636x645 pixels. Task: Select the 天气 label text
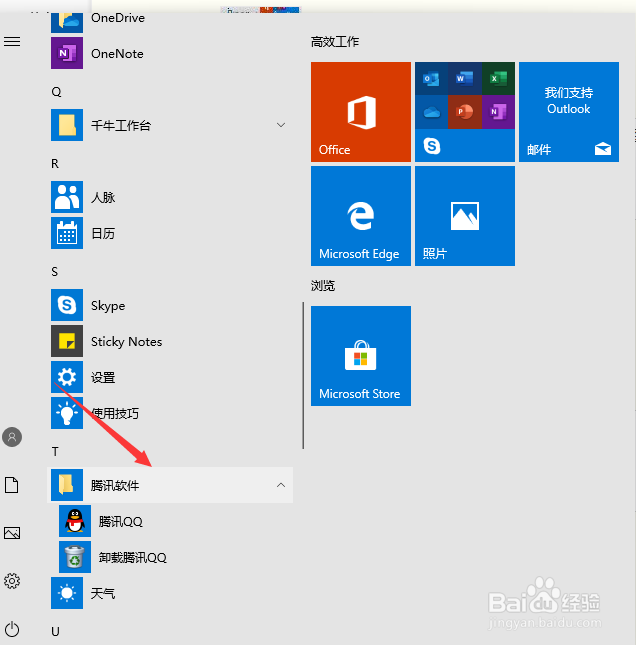103,594
